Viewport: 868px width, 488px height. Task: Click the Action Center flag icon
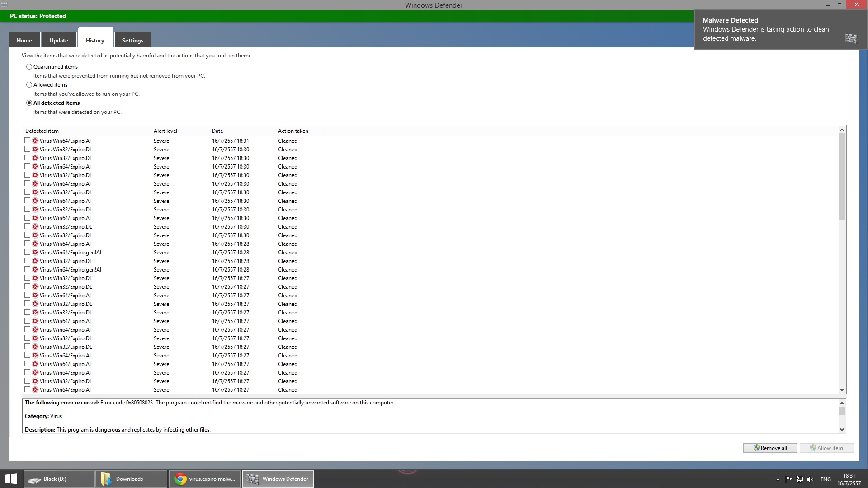click(x=788, y=479)
